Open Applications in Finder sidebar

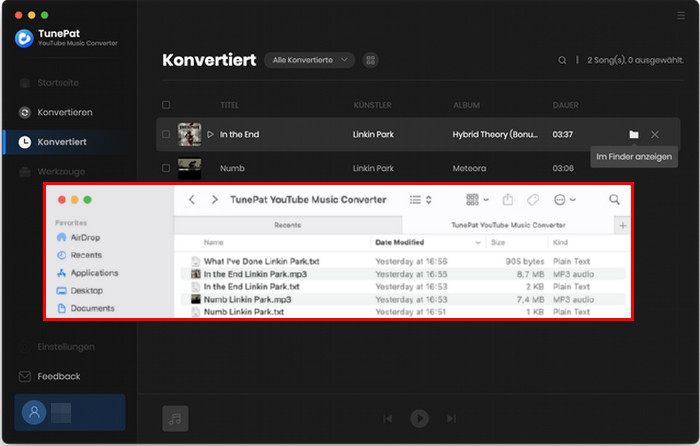(x=88, y=273)
